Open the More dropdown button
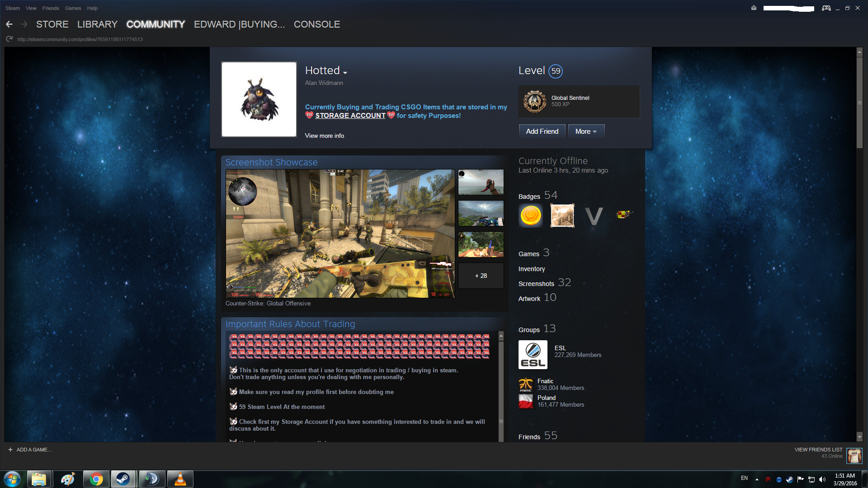868x488 pixels. [x=586, y=131]
